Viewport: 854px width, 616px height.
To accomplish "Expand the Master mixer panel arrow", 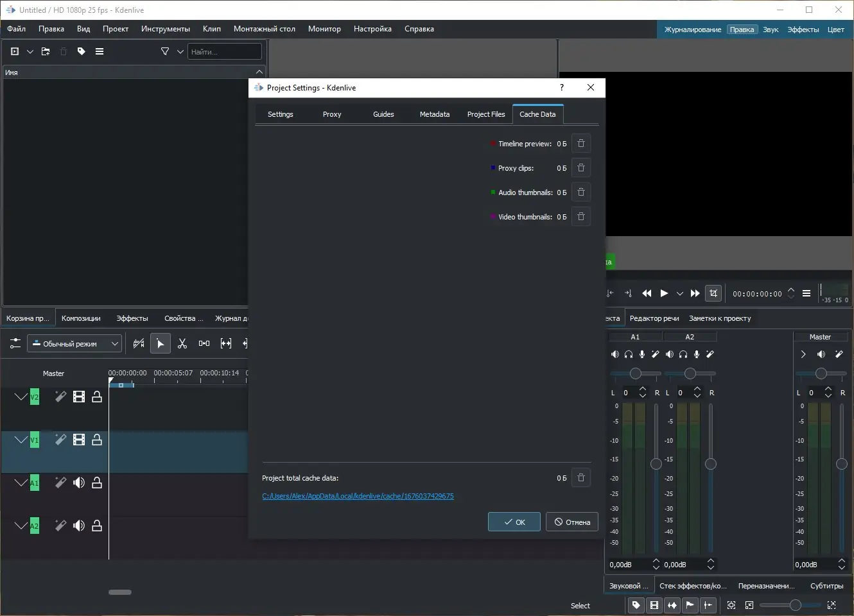I will coord(803,354).
